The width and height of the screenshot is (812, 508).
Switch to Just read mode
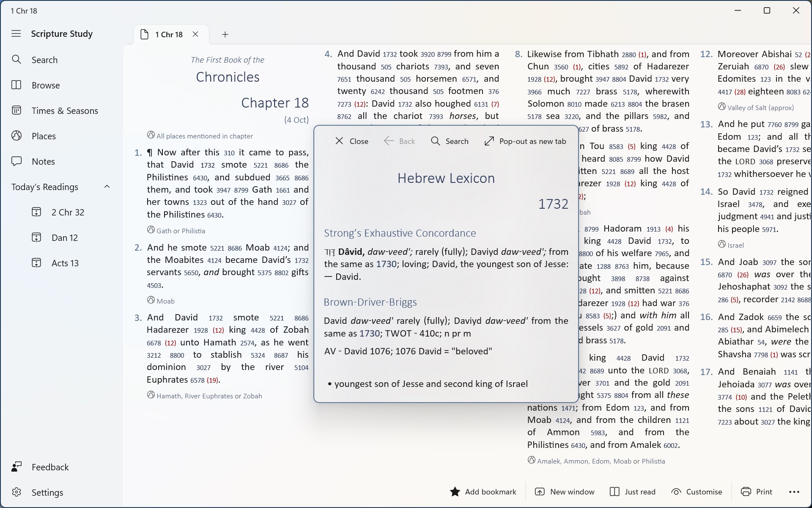tap(632, 491)
